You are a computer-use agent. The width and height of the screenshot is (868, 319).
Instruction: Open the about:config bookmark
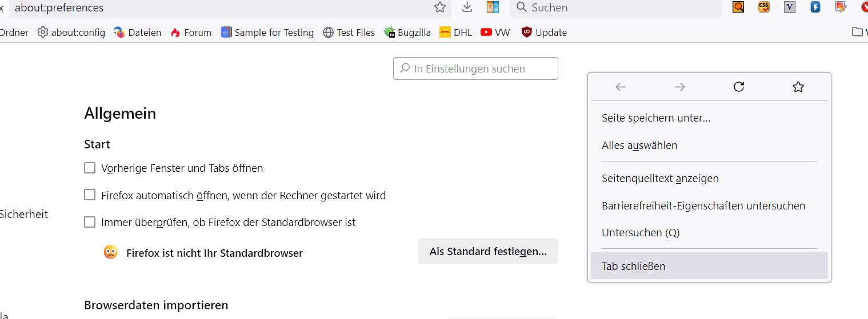pos(71,33)
